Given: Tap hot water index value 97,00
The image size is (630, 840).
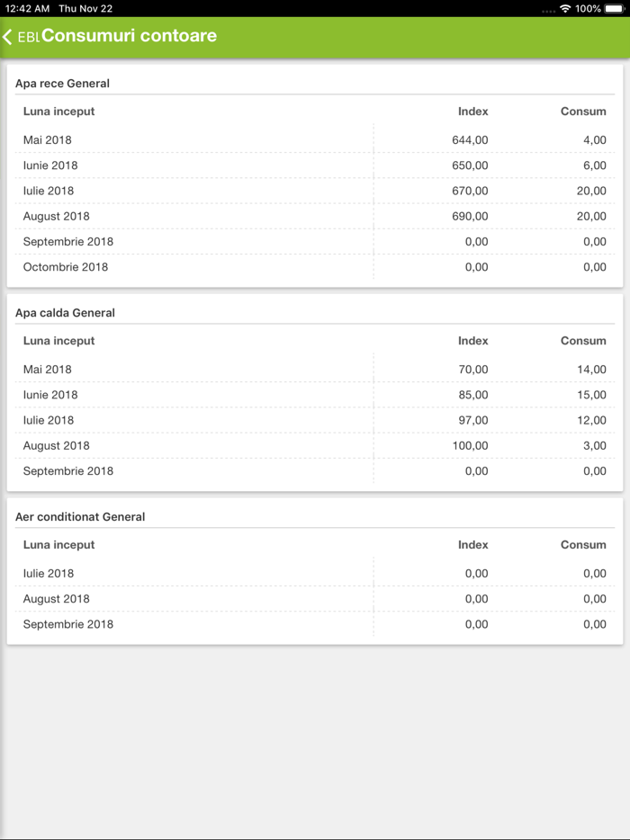Looking at the screenshot, I should tap(473, 420).
